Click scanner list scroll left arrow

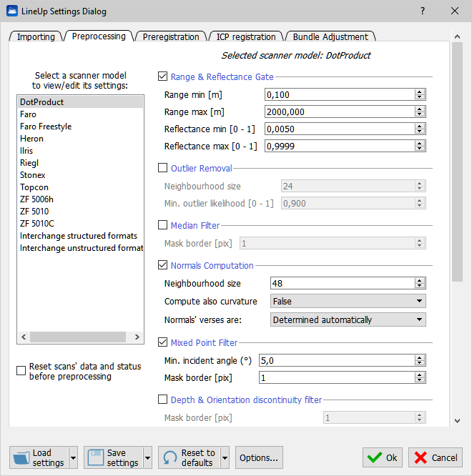[24, 337]
